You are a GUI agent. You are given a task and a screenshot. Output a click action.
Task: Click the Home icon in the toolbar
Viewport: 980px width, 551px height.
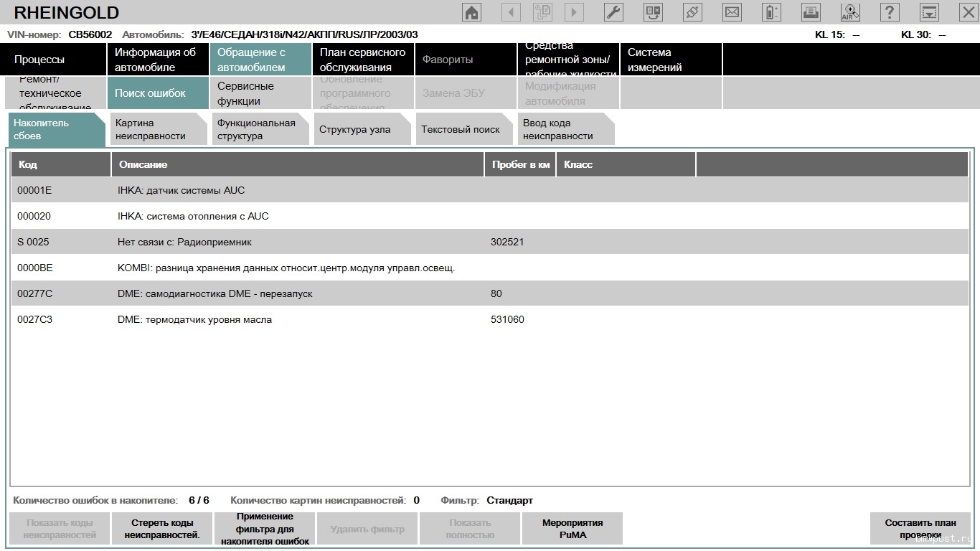(471, 12)
